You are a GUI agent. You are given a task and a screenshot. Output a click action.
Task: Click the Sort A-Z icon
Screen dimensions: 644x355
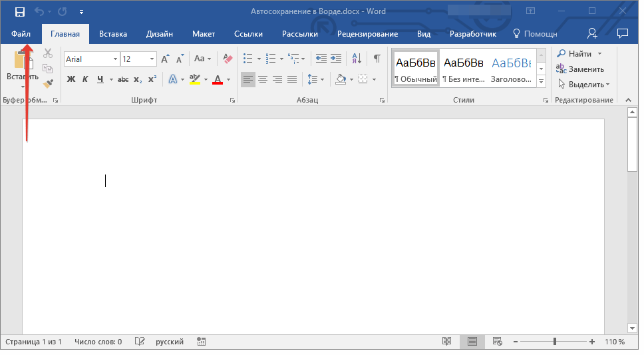(356, 59)
